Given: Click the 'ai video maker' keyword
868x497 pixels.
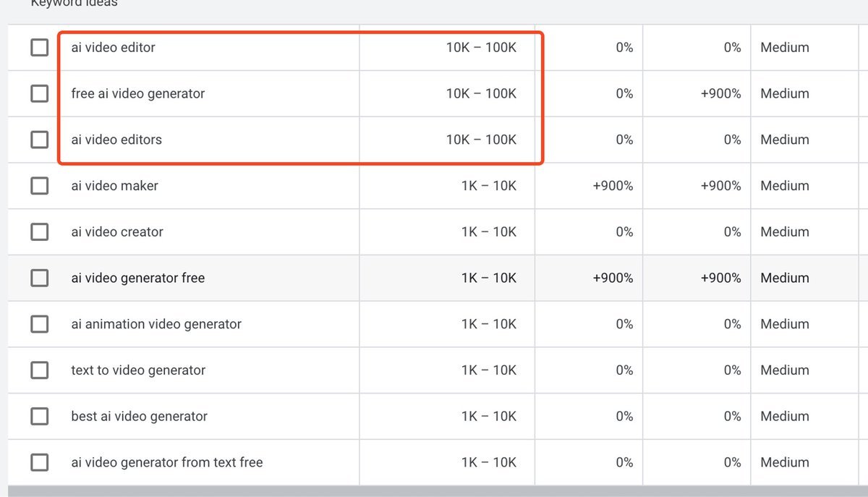Looking at the screenshot, I should point(114,186).
